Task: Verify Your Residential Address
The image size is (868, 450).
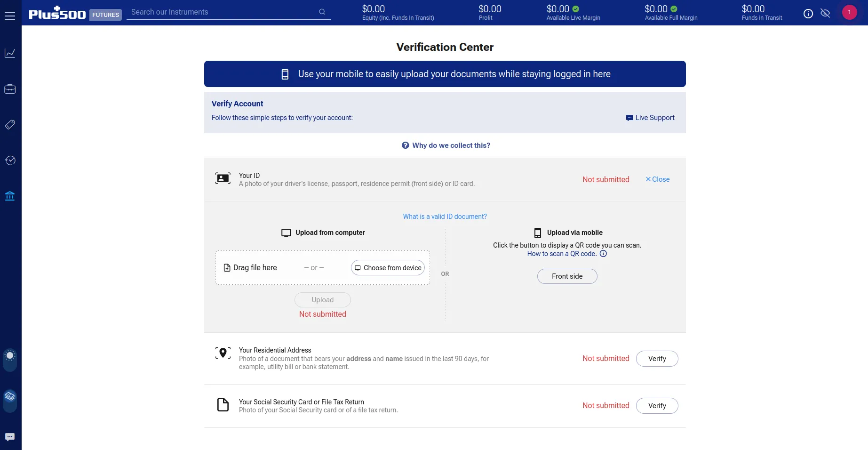Action: (657, 359)
